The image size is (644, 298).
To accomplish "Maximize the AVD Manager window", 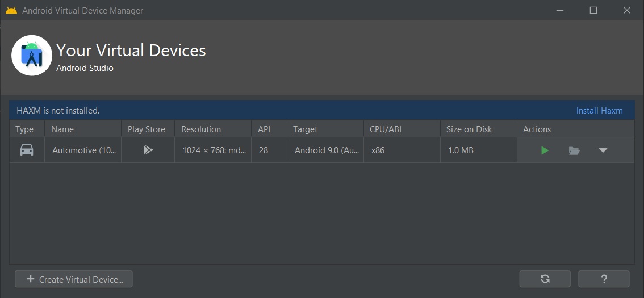I will 593,10.
